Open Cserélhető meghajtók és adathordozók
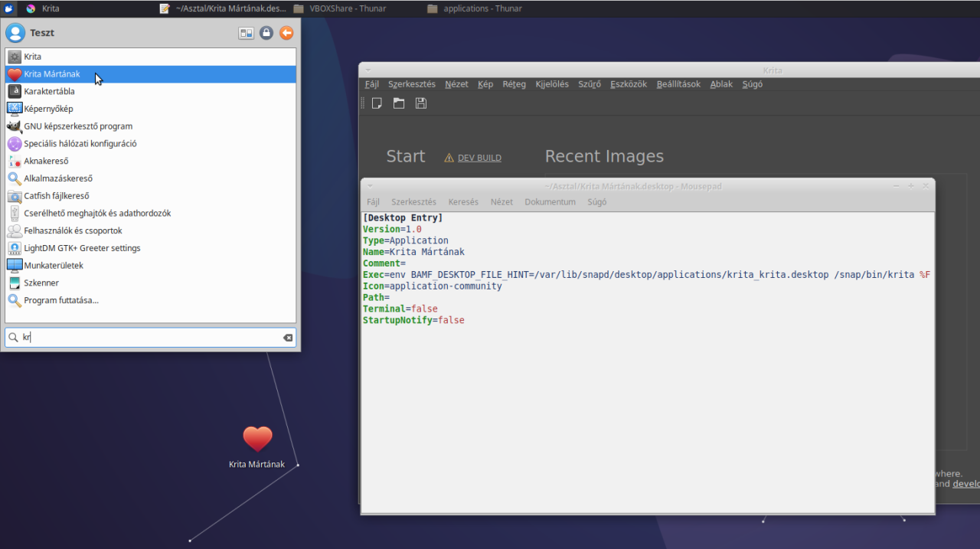Image resolution: width=980 pixels, height=549 pixels. click(151, 213)
